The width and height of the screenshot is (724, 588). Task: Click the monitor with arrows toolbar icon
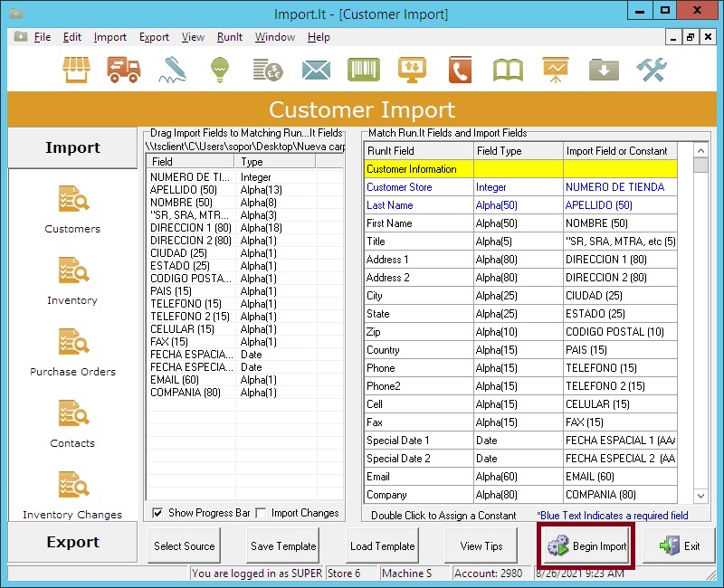(x=413, y=71)
